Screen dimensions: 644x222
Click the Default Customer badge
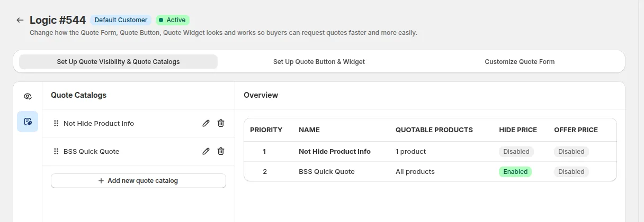pos(121,20)
